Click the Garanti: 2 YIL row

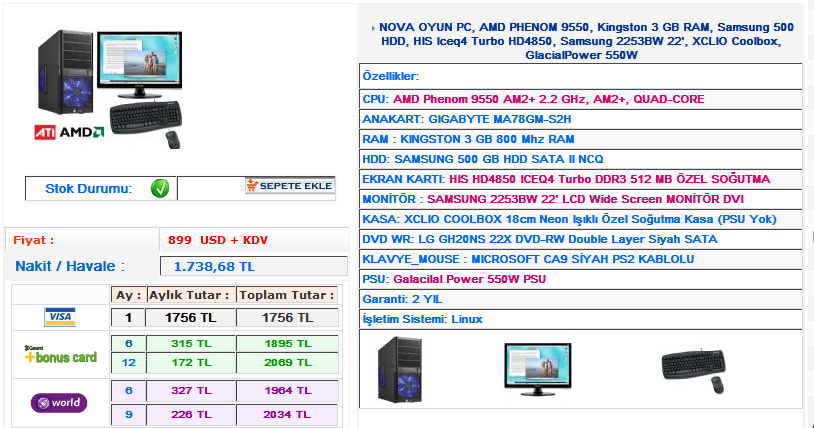[580, 299]
